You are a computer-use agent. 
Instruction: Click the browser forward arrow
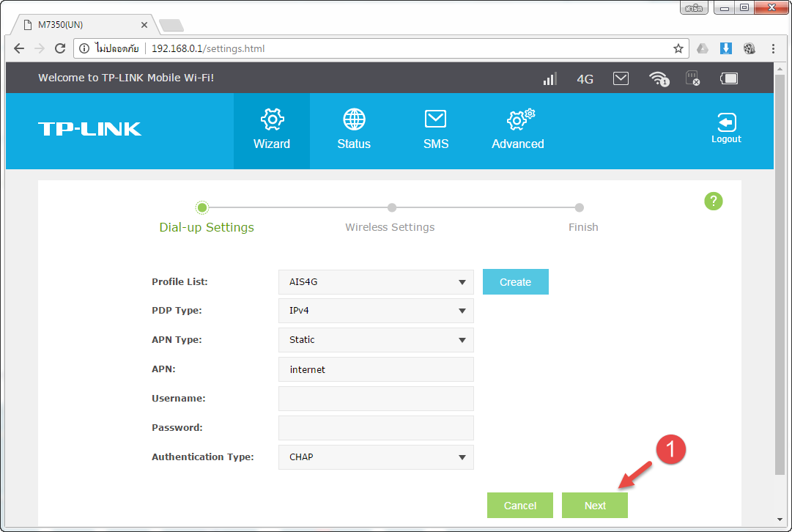[39, 48]
